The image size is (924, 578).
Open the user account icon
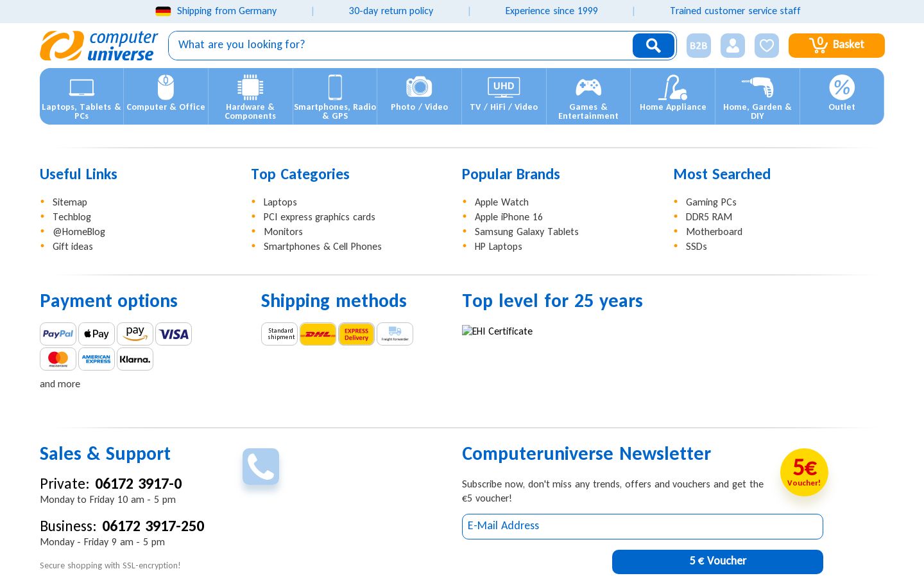[x=733, y=46]
